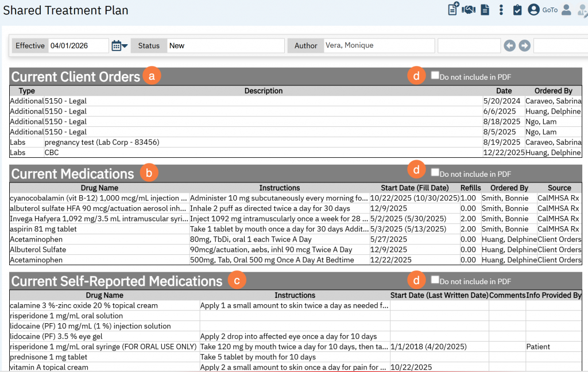Click the Status field showing New
Screen dimensions: 588x372
pos(225,46)
